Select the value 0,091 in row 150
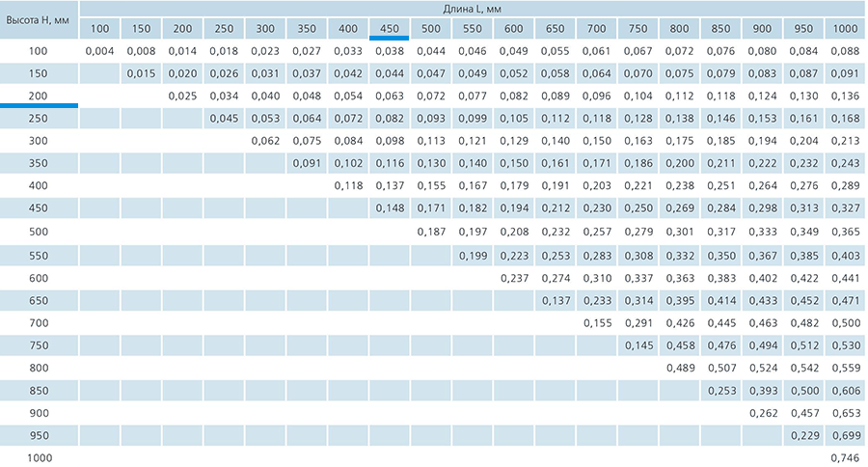868x467 pixels. (x=845, y=73)
